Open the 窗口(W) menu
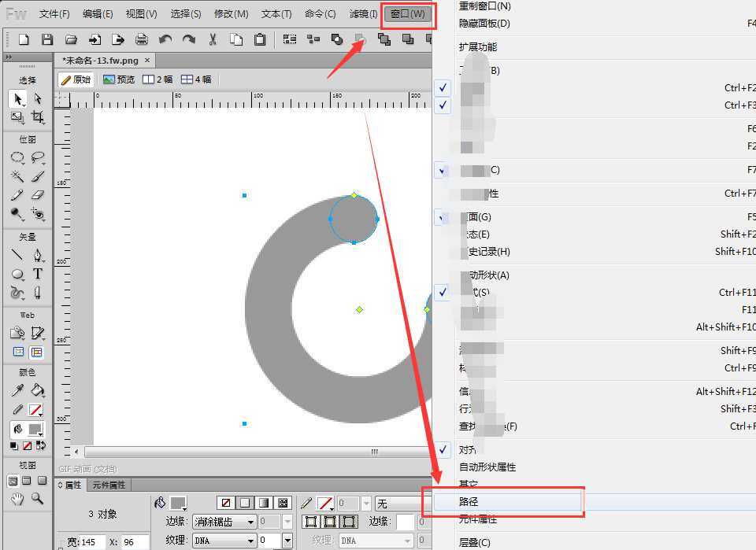 tap(408, 14)
